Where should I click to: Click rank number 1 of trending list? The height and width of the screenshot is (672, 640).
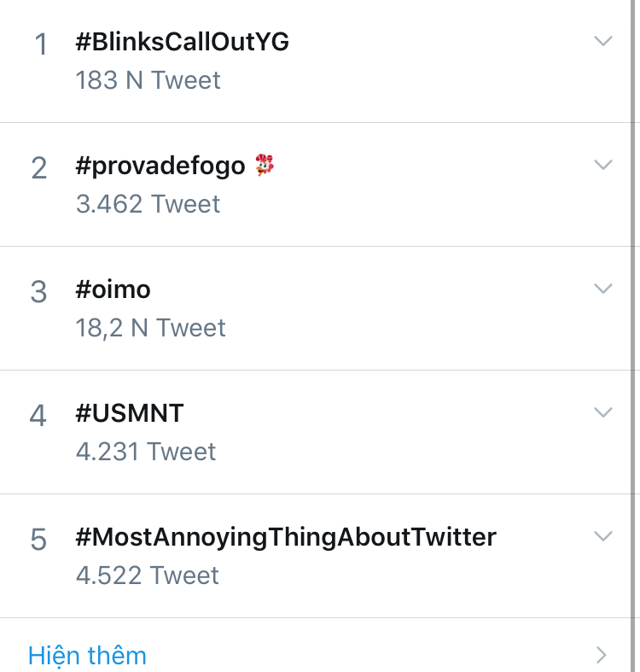tap(40, 44)
